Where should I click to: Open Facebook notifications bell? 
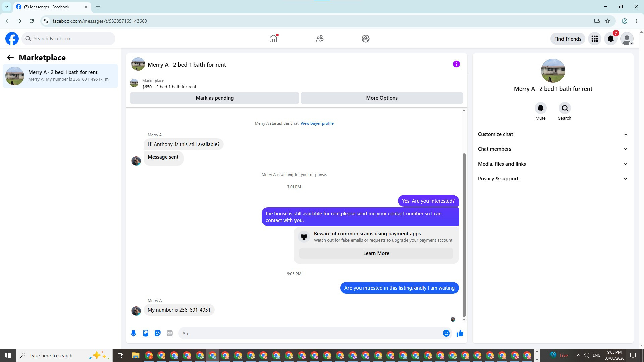point(611,39)
